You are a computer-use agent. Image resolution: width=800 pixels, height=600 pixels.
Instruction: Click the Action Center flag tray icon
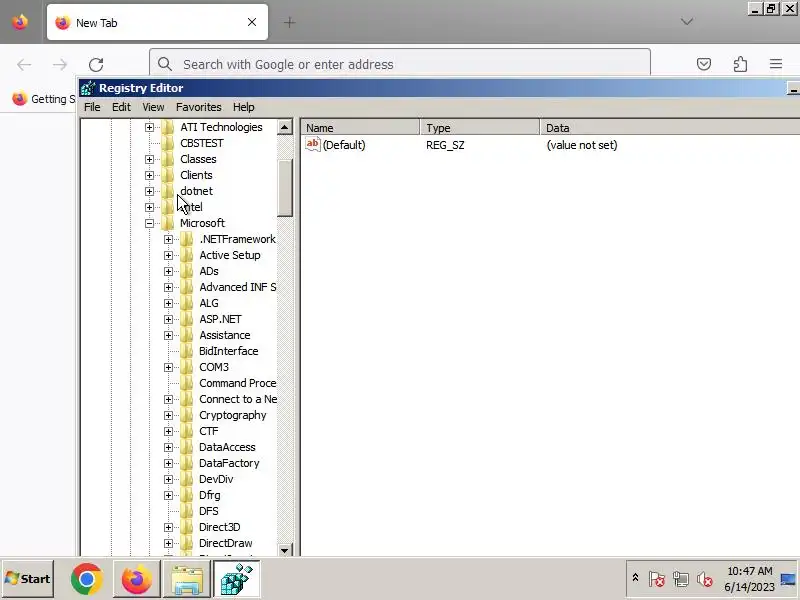pyautogui.click(x=657, y=579)
